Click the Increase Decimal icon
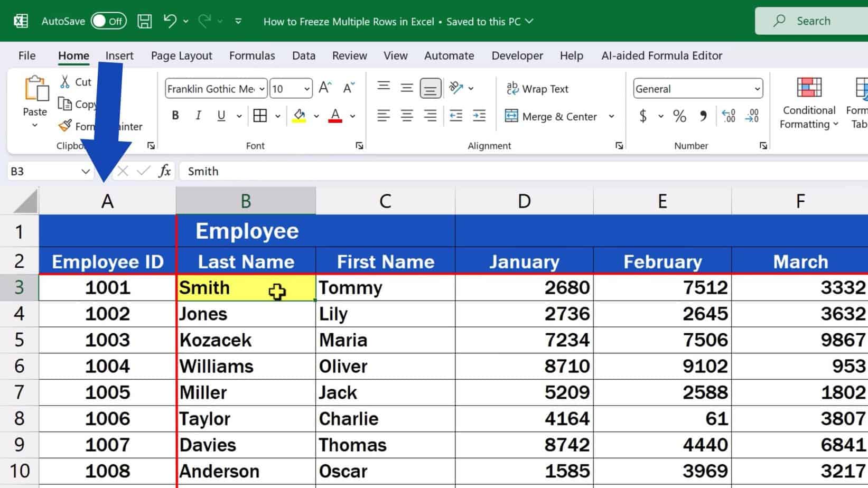 pyautogui.click(x=729, y=116)
